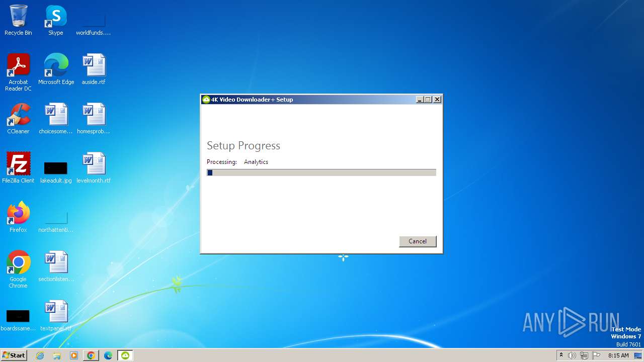Open the volume control tray icon
Image resolution: width=644 pixels, height=362 pixels.
click(572, 355)
